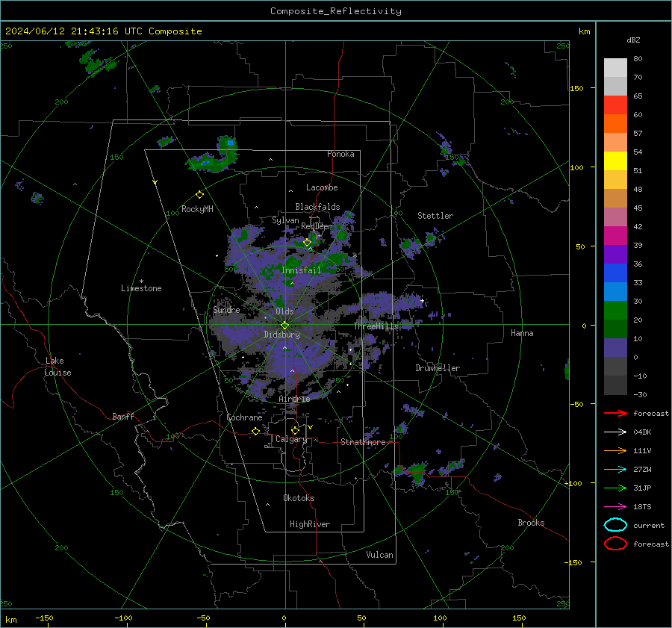Click the asterisk marker above Limestone
The width and height of the screenshot is (672, 628).
coord(141,282)
